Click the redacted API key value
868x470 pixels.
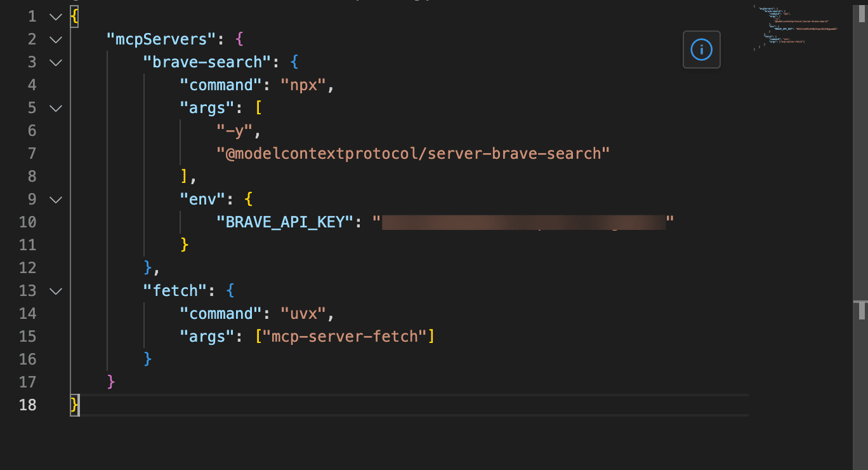(x=523, y=222)
